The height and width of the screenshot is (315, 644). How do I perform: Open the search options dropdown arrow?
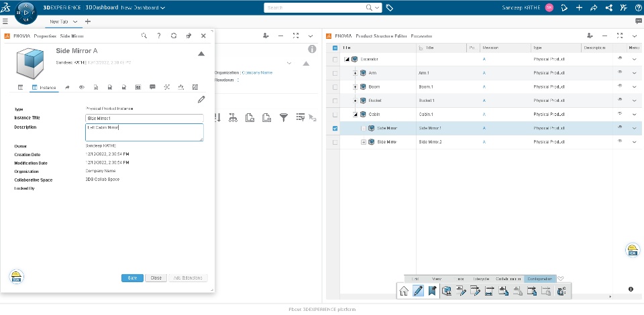click(378, 7)
